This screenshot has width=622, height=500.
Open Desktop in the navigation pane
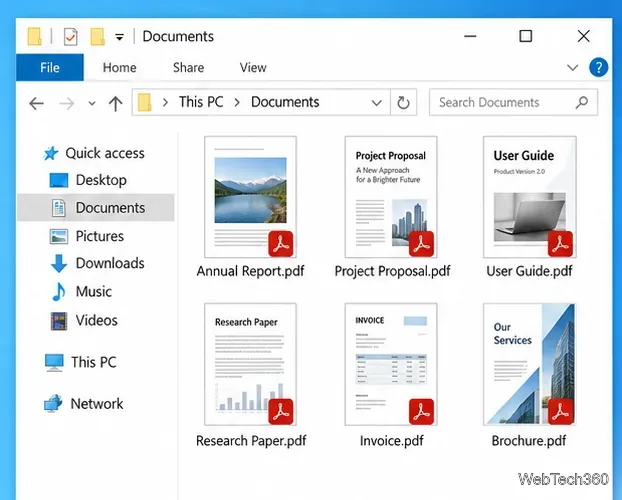tap(101, 180)
